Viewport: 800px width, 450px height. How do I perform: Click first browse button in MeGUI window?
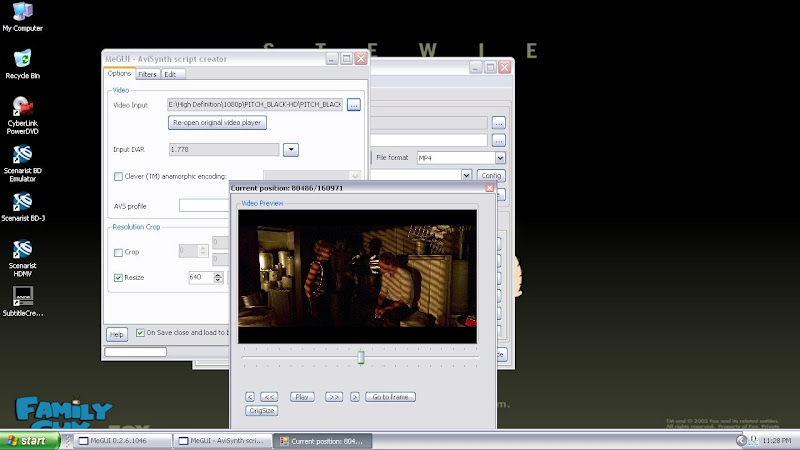(x=498, y=122)
